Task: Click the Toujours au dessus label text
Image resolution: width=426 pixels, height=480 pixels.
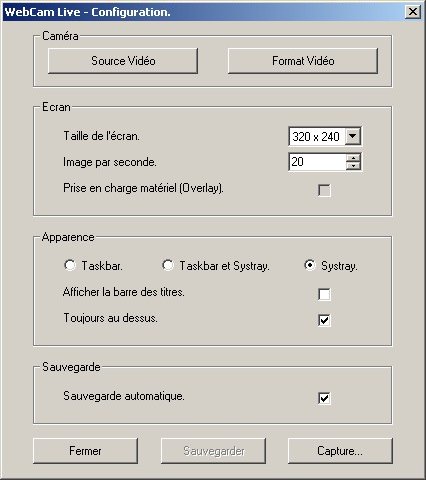Action: coord(110,318)
